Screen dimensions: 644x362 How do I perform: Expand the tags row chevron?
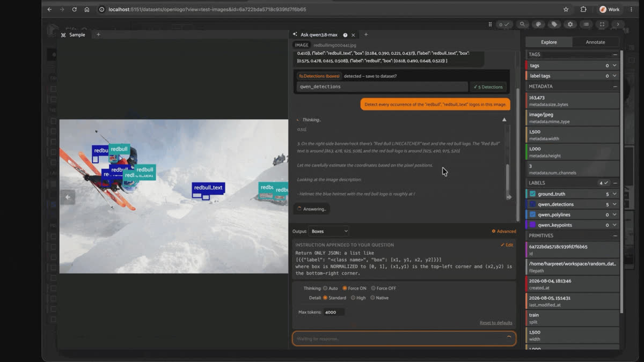click(614, 65)
